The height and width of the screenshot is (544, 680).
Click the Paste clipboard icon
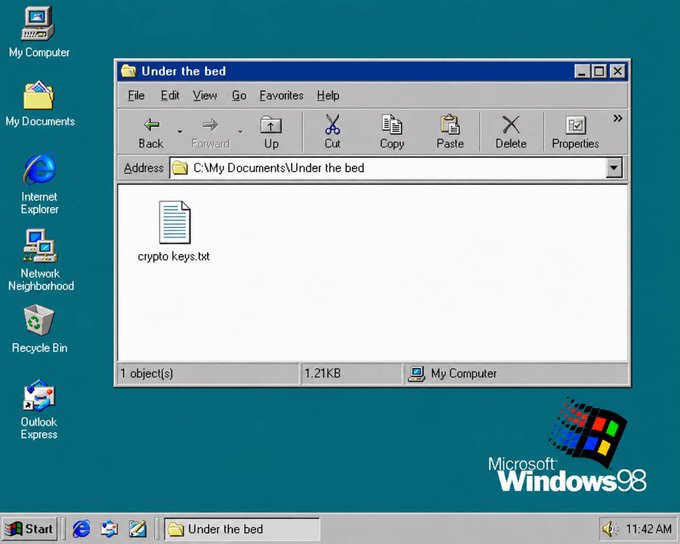point(450,125)
